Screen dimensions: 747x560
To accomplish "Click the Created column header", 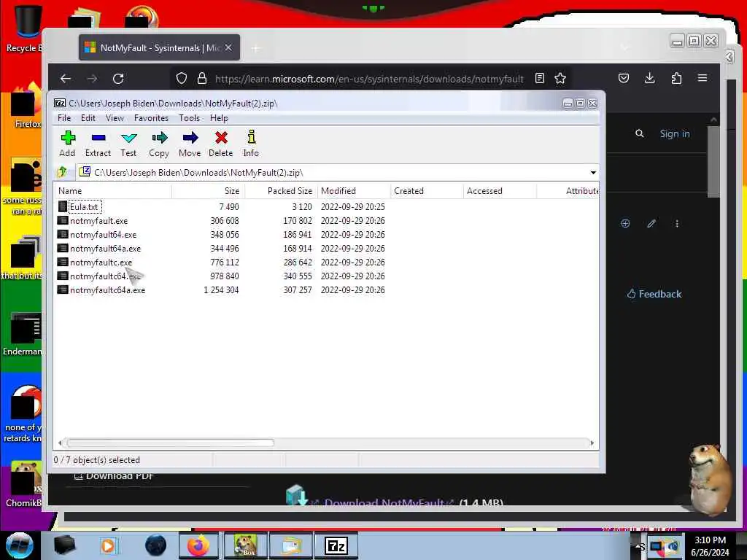I will pos(427,191).
